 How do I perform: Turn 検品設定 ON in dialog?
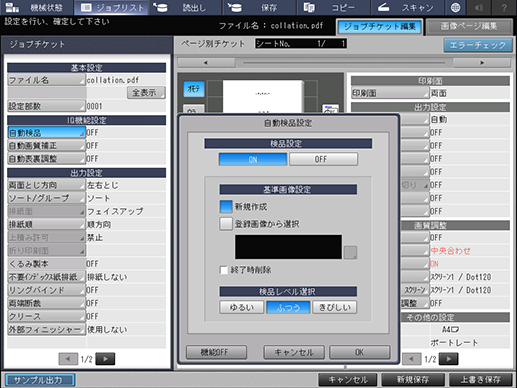point(253,159)
